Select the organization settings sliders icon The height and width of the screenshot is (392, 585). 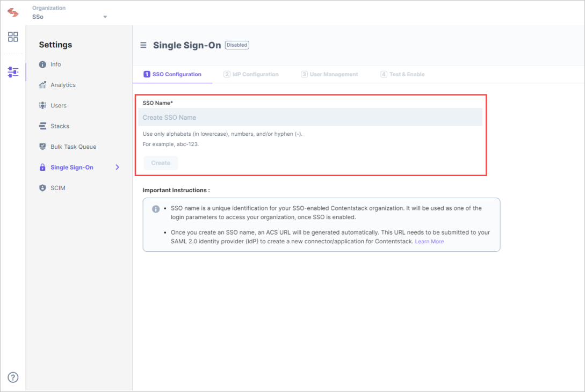[13, 71]
